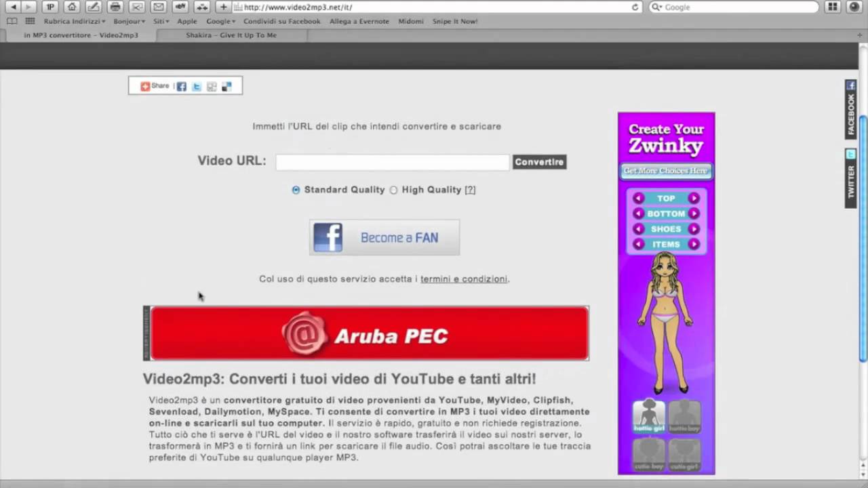Go forward with the browser forward arrow
This screenshot has width=868, height=488.
[28, 7]
